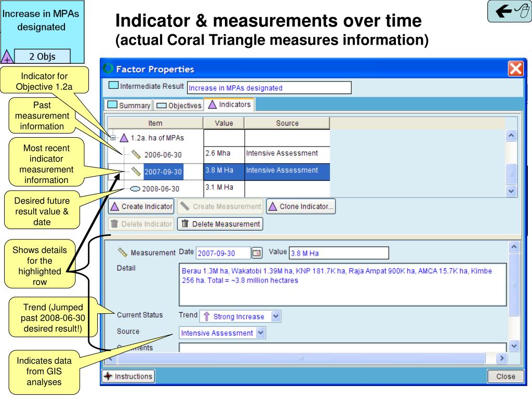Click the Value column header
Screen dimensions: 532x399
pos(224,123)
